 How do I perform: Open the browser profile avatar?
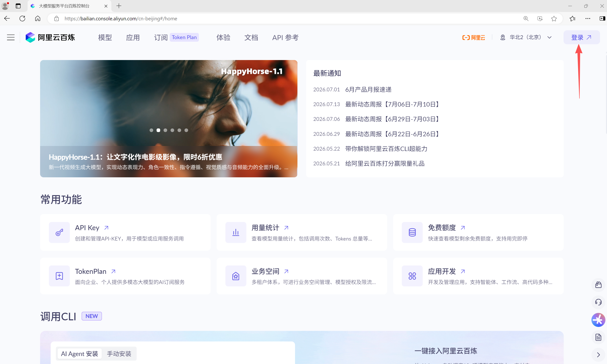pyautogui.click(x=5, y=6)
